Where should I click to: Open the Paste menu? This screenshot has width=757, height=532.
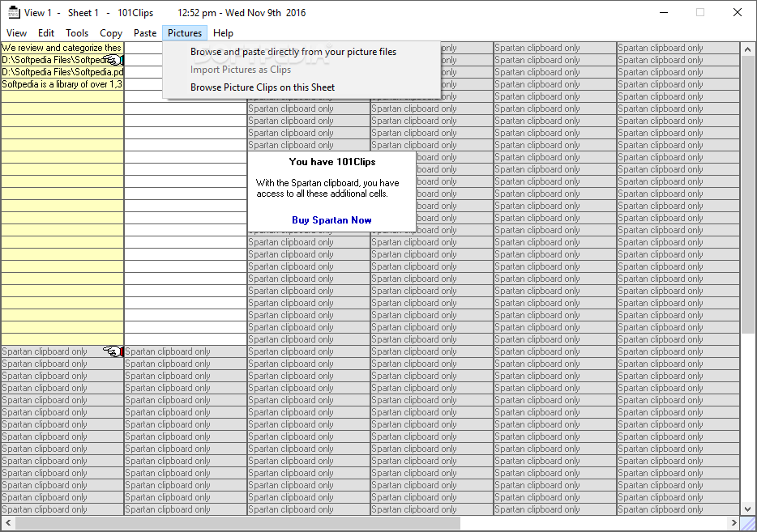click(145, 33)
